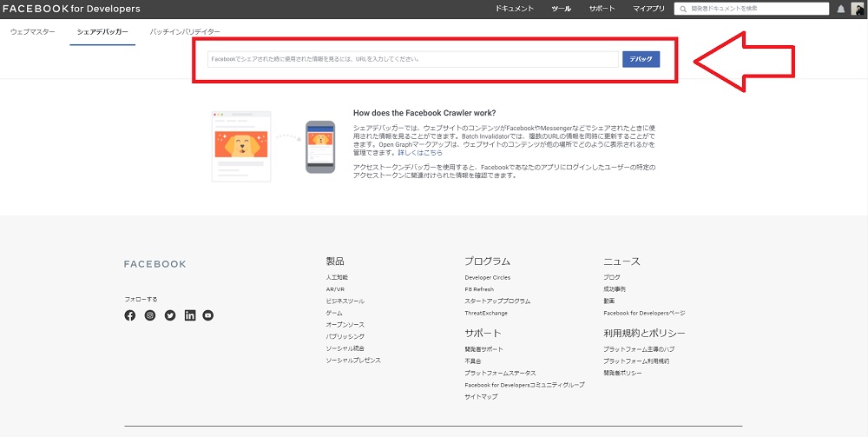Open the Instagram icon in footer

point(150,315)
